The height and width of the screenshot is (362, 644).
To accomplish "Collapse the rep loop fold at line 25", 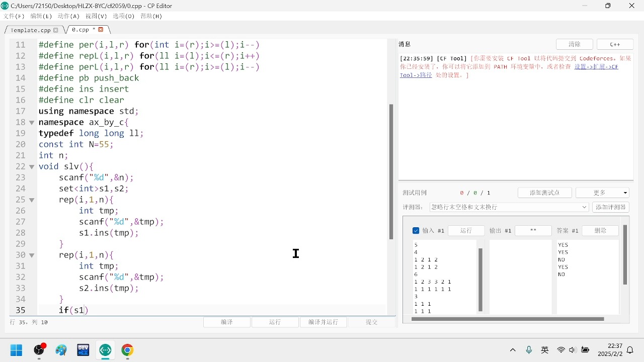I will click(32, 200).
